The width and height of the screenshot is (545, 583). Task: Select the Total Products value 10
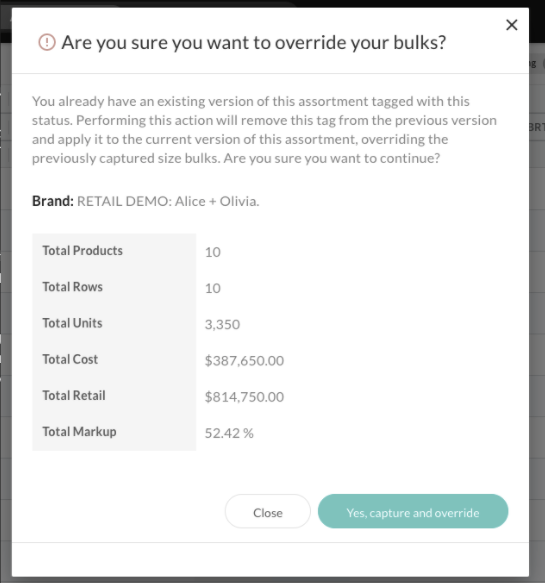[213, 252]
